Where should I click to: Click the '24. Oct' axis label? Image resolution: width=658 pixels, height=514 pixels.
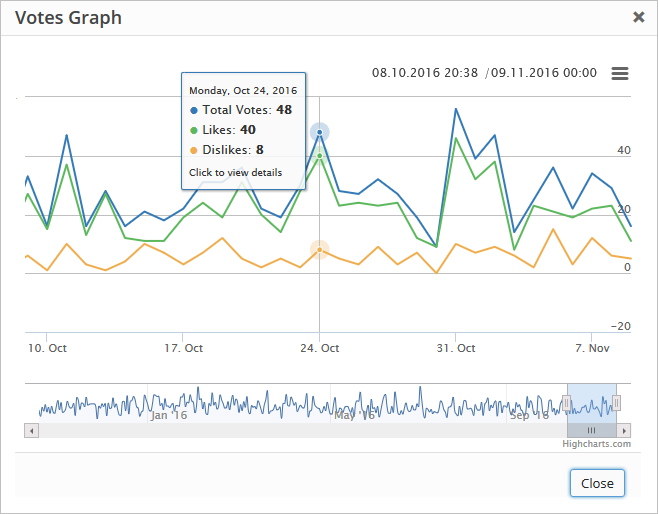click(320, 348)
